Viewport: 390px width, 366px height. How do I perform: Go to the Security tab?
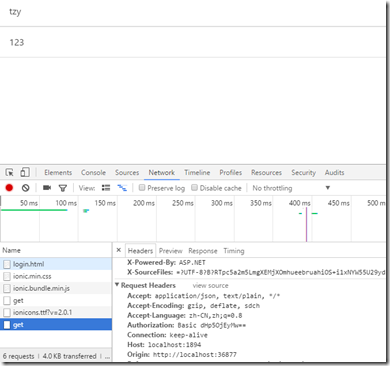303,172
